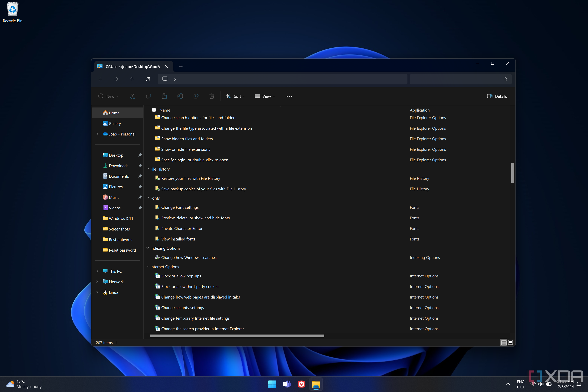
Task: Show hidden tray icons chevron
Action: click(508, 384)
